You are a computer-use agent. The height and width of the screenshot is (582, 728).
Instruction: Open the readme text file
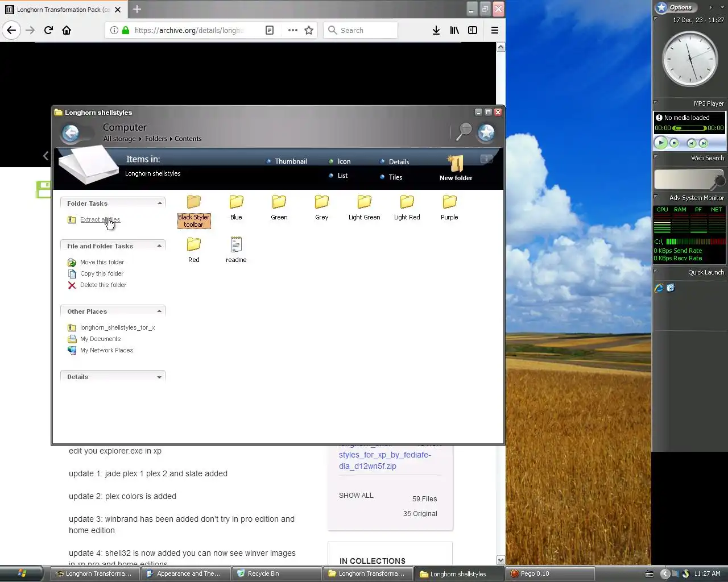coord(236,250)
